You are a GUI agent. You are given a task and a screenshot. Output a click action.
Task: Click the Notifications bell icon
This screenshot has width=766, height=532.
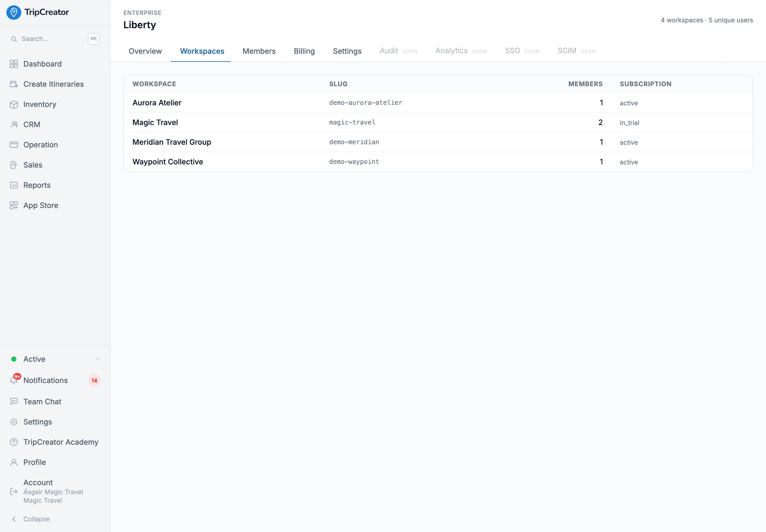click(x=14, y=380)
